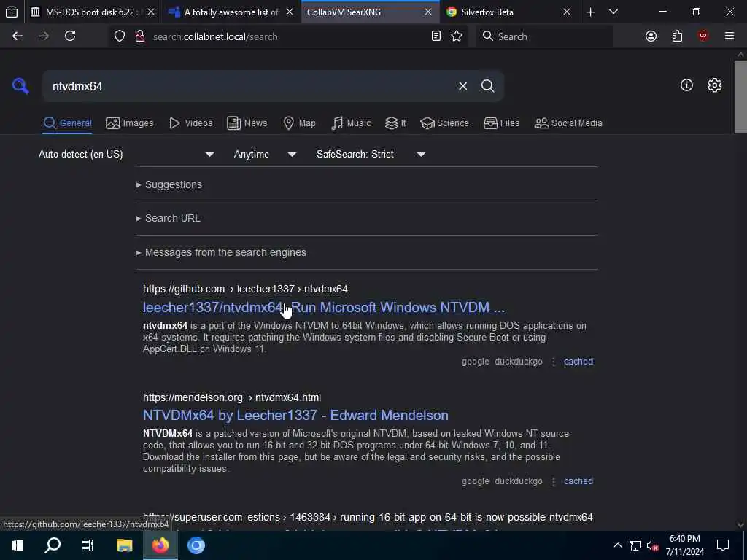Bookmark this page with the star icon
747x560 pixels.
pyautogui.click(x=457, y=36)
